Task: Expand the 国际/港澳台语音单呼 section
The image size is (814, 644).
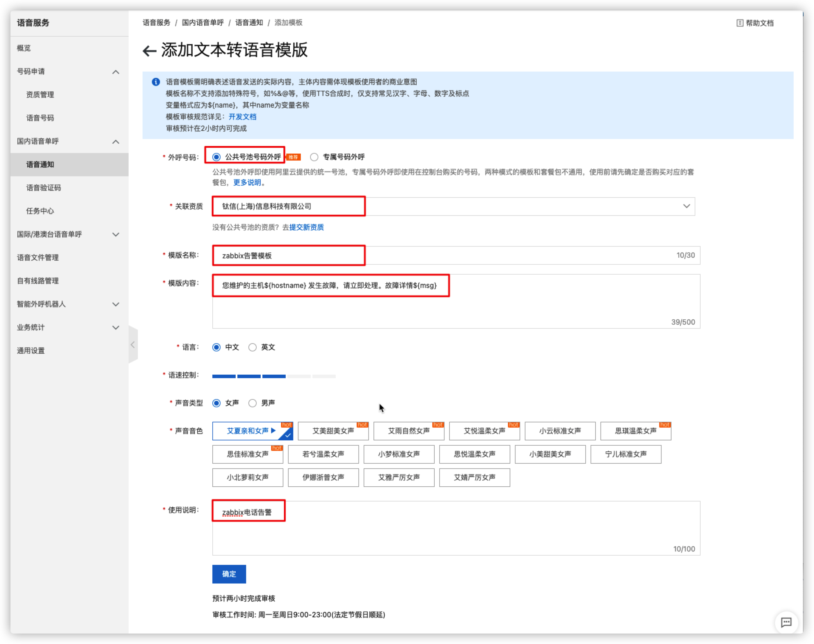Action: click(116, 234)
